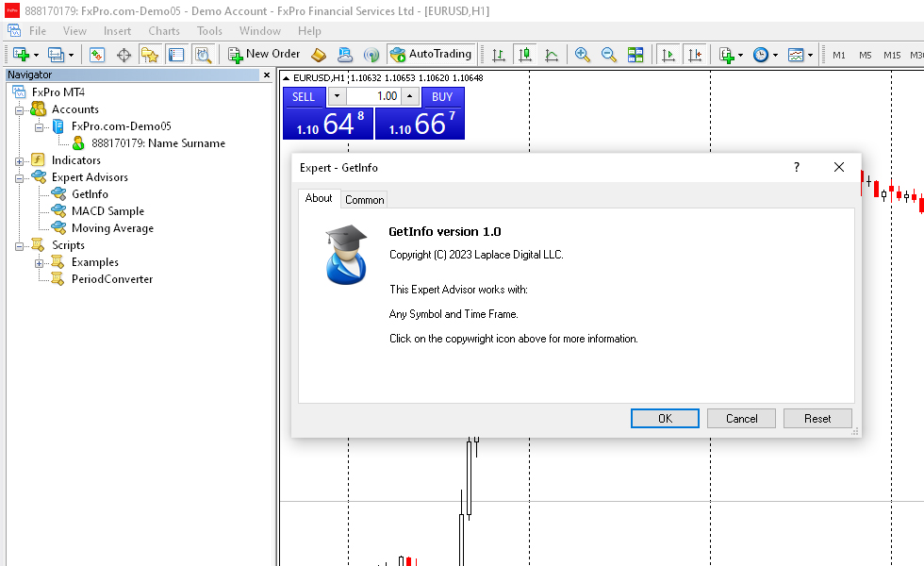
Task: Click the signals broadcast icon
Action: click(x=371, y=55)
